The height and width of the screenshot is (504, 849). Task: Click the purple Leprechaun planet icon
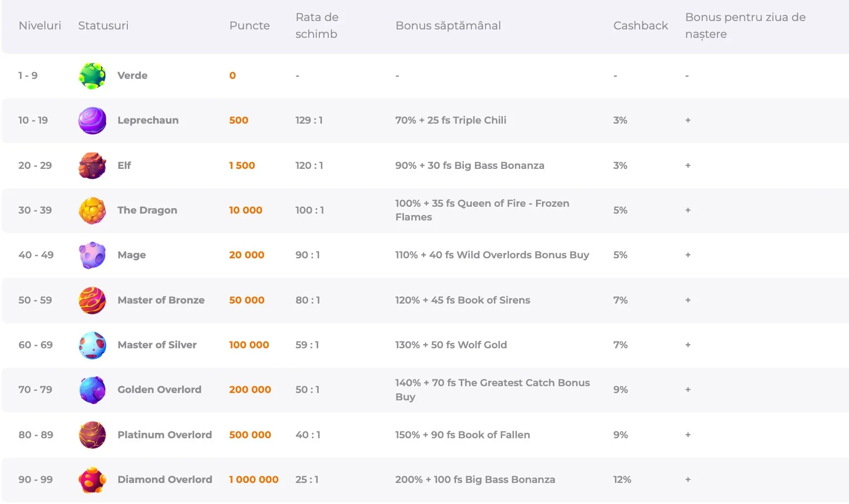(x=92, y=120)
